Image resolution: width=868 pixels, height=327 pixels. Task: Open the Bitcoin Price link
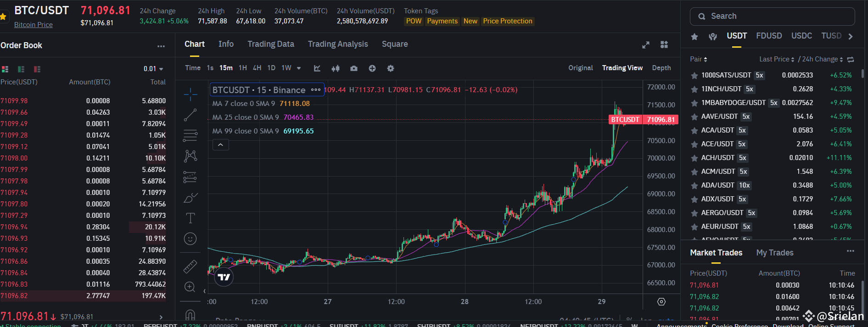click(x=34, y=25)
